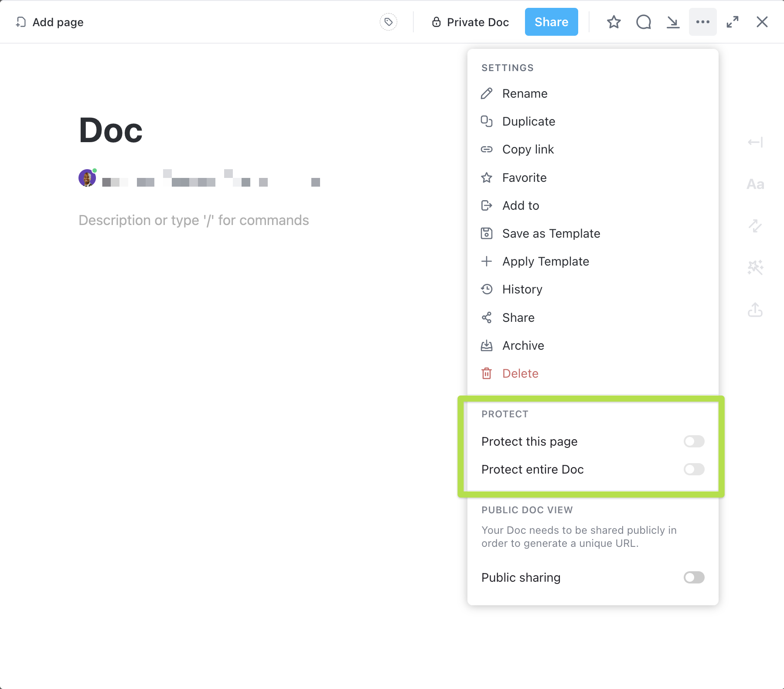Select Delete from the settings menu
Screen dimensions: 784x689
(x=520, y=373)
